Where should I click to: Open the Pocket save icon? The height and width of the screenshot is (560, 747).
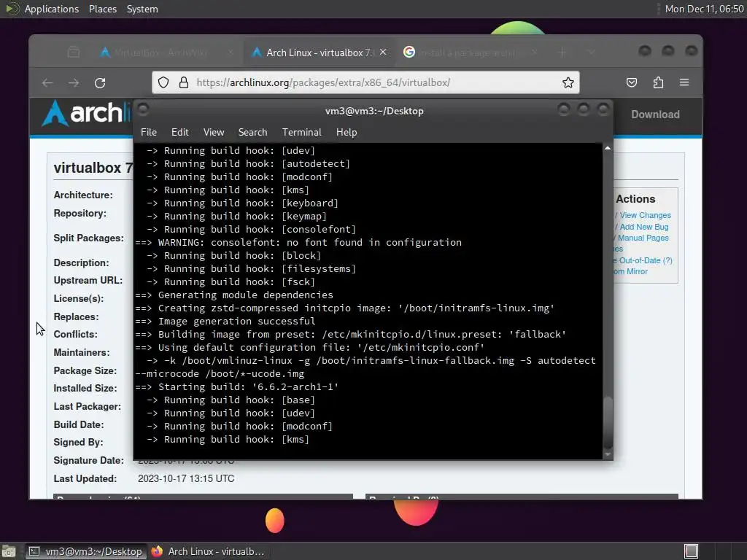(631, 82)
